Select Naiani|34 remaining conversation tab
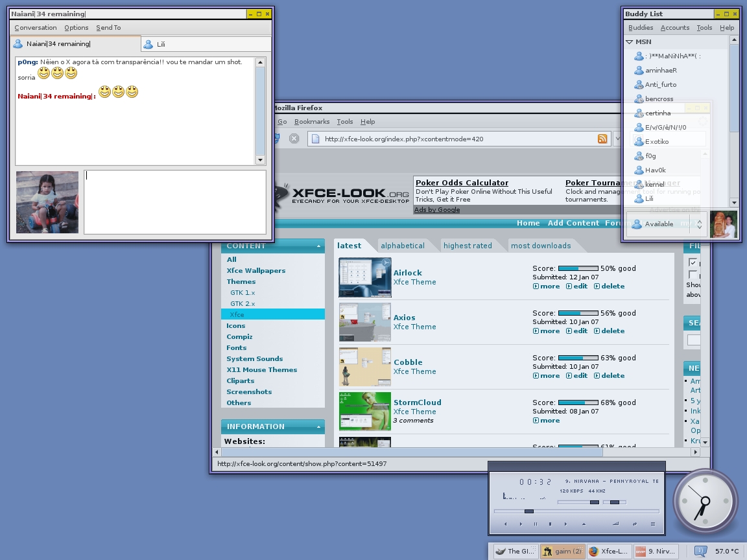 [77, 44]
